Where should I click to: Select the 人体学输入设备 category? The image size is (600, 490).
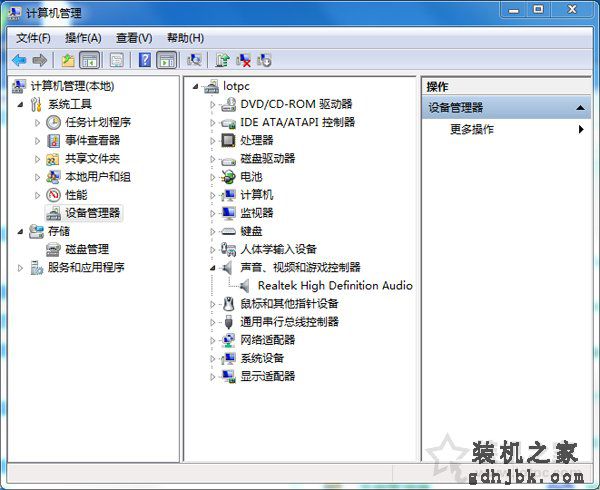tap(278, 249)
